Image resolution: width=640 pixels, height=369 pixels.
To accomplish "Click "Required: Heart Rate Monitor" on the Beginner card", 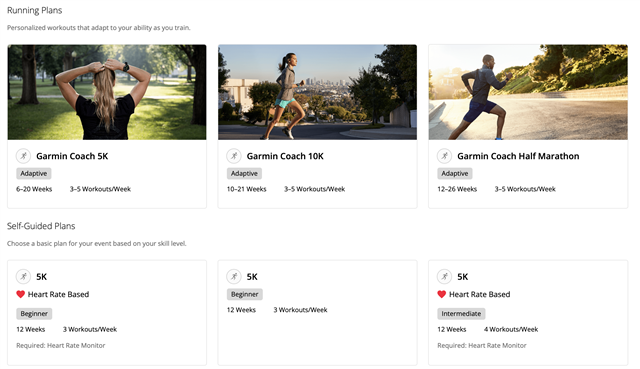I will click(61, 345).
